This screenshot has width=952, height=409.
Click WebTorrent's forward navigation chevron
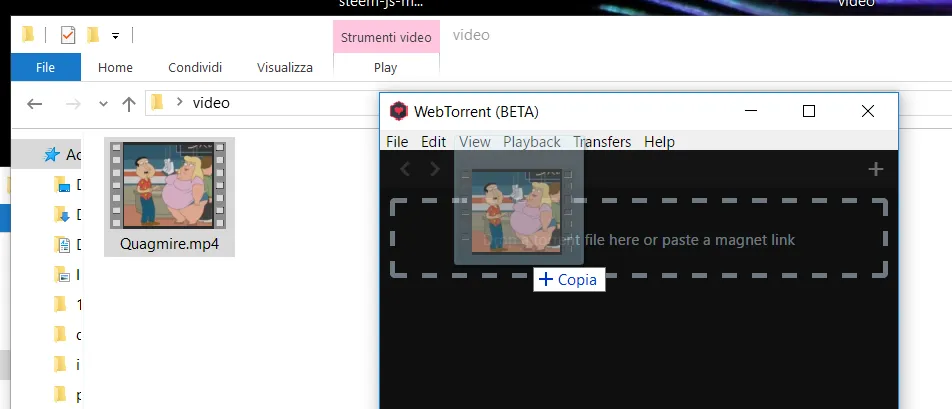[435, 169]
